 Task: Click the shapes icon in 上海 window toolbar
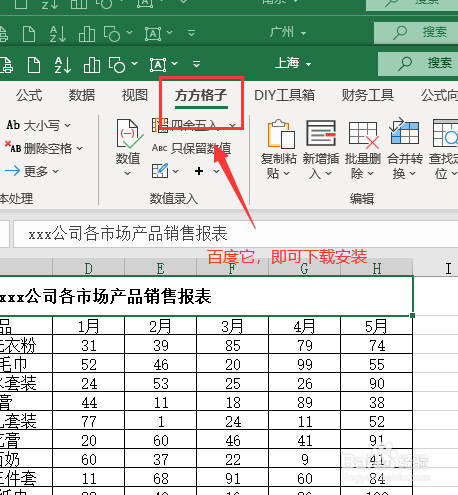pyautogui.click(x=117, y=64)
